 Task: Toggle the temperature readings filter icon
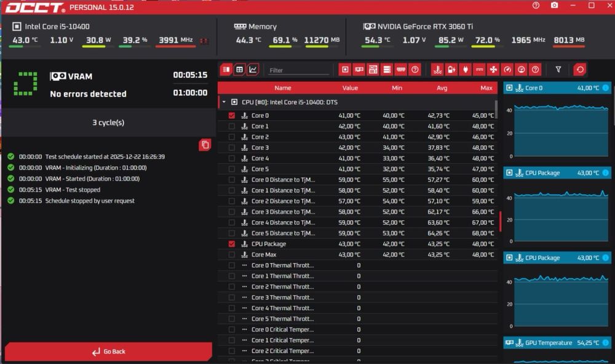coord(437,70)
